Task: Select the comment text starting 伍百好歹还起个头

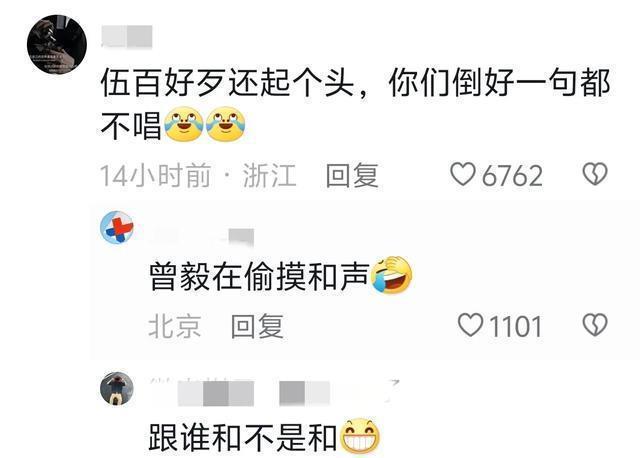Action: click(355, 105)
